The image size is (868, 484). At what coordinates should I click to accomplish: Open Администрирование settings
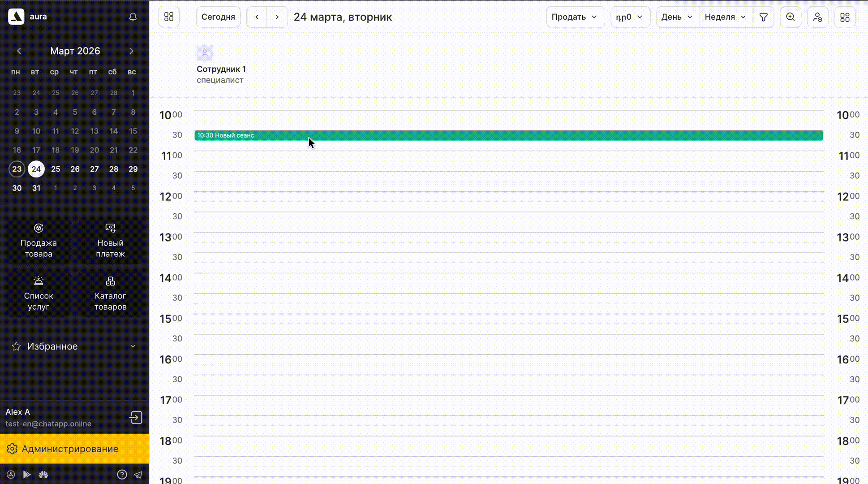pos(74,449)
